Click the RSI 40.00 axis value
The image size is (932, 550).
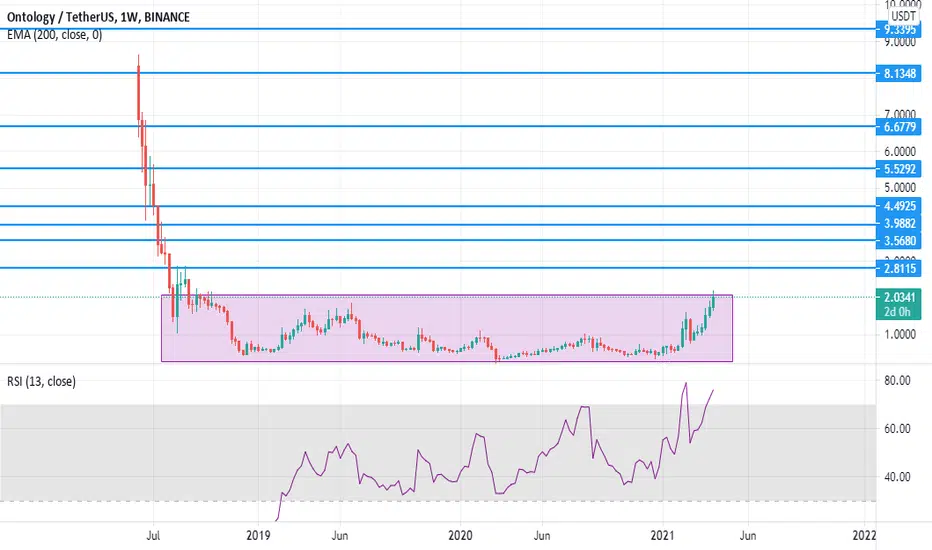897,477
